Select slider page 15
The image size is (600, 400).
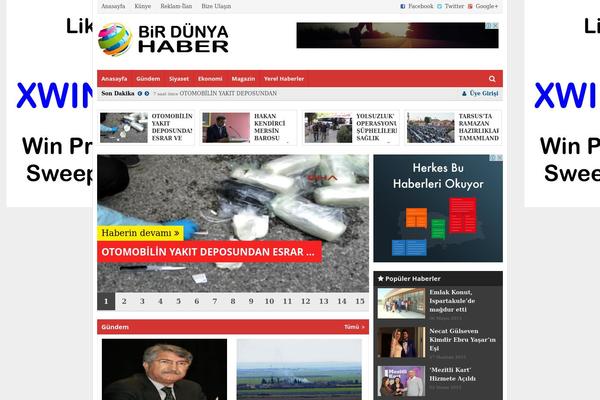point(360,301)
